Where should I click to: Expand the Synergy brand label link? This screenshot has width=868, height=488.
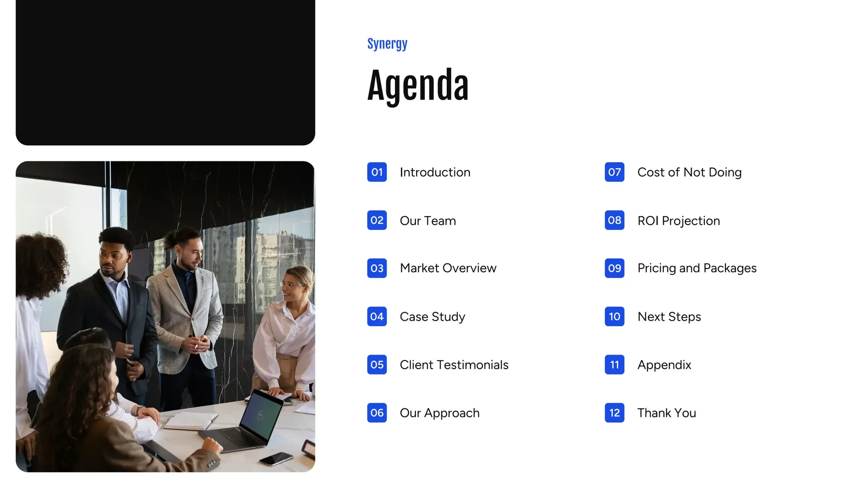[388, 43]
